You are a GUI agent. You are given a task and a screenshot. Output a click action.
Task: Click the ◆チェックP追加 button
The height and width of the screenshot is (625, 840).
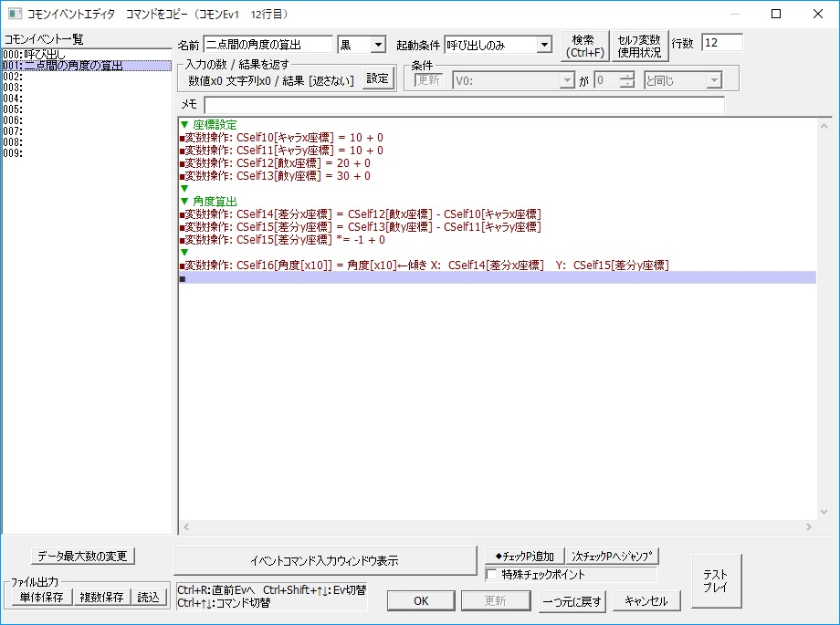pyautogui.click(x=525, y=557)
